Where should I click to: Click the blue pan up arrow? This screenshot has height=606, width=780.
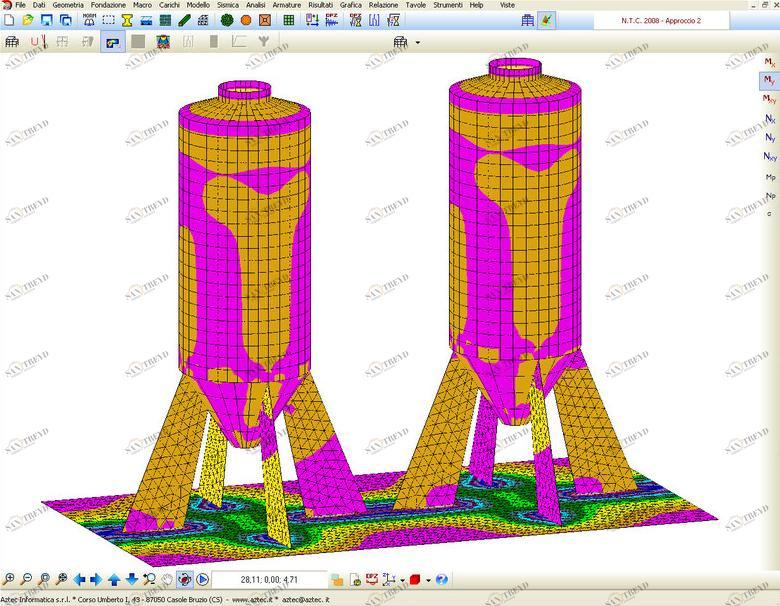(114, 579)
